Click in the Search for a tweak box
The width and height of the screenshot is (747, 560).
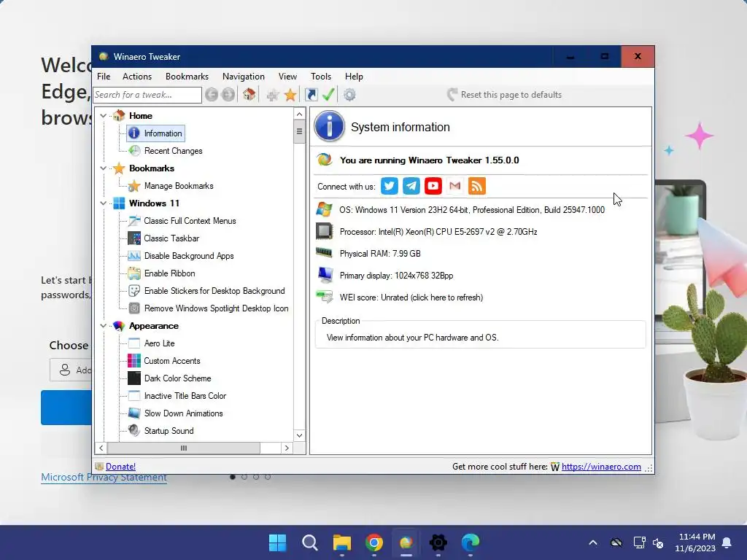(x=147, y=95)
